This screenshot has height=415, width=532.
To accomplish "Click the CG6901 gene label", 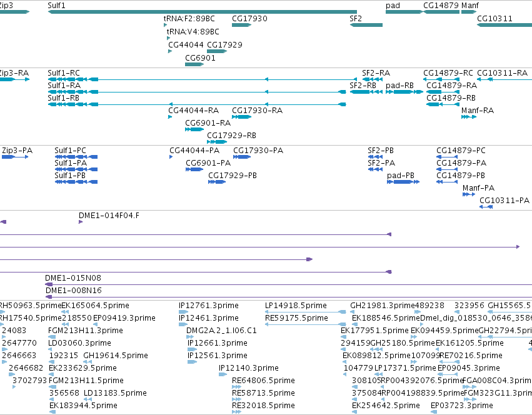I will (x=200, y=58).
